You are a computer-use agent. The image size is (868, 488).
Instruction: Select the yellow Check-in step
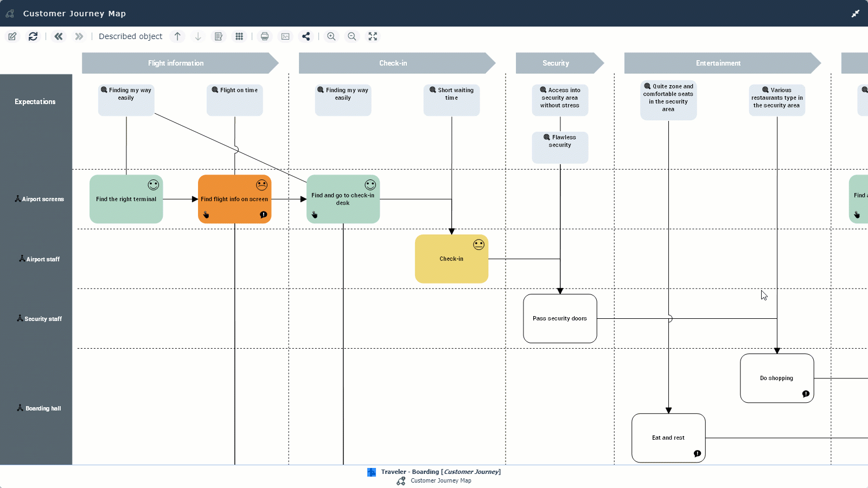pos(452,259)
